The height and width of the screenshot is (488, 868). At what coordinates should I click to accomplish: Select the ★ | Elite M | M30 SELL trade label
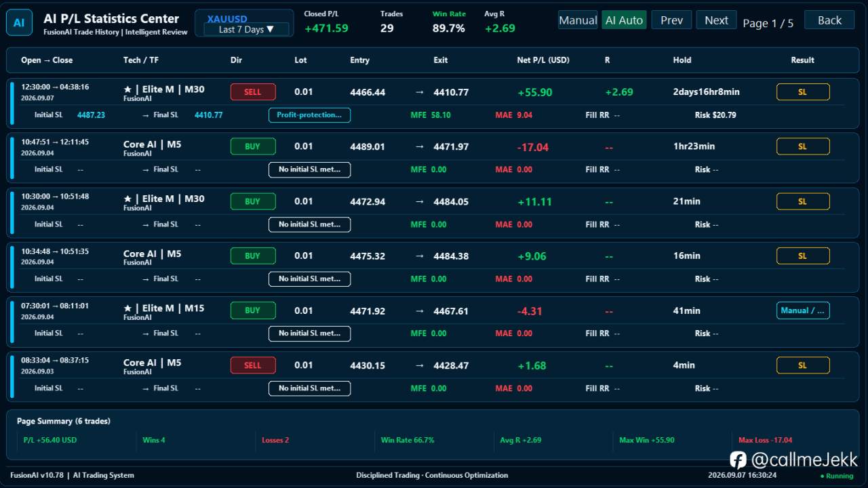coord(163,89)
